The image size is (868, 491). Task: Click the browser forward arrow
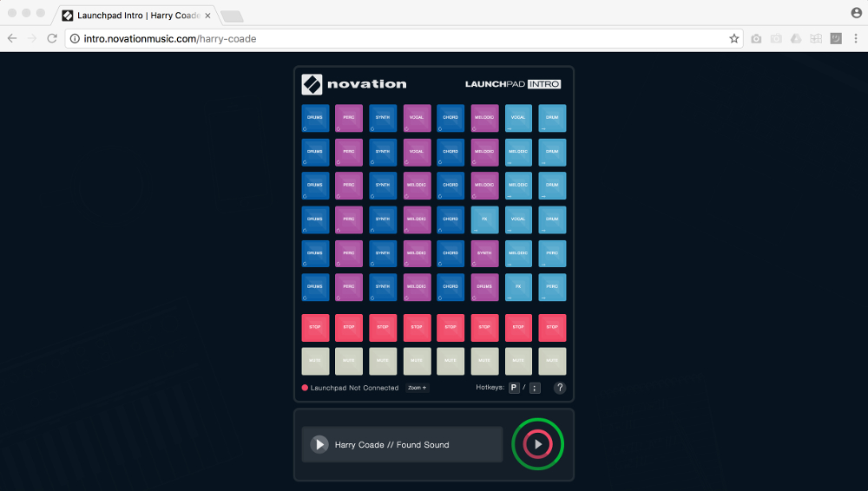tap(32, 38)
